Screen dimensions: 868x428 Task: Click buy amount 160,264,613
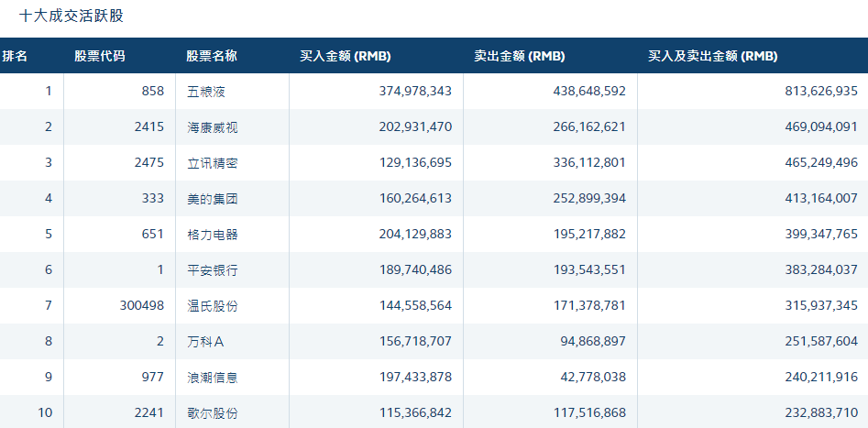click(x=415, y=199)
